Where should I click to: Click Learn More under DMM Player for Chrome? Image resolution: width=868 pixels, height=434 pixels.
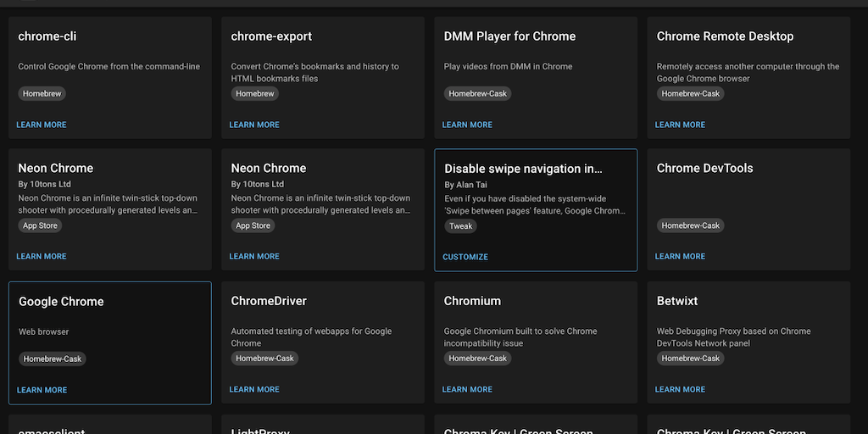[x=467, y=125]
